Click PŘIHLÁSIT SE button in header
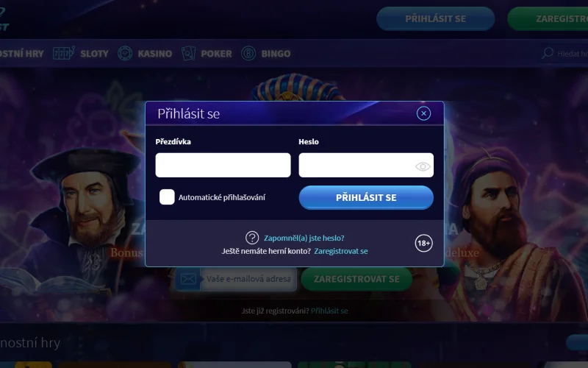 coord(435,19)
